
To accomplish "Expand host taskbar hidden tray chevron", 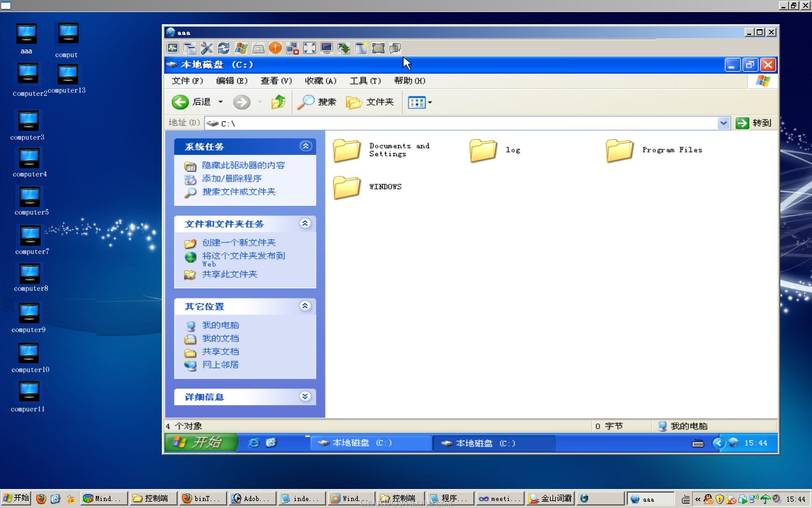I will 698,499.
